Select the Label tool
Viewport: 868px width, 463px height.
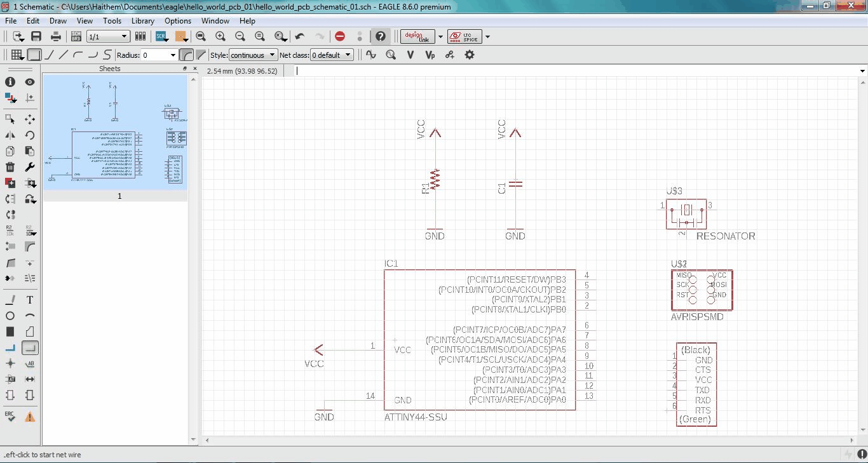pos(30,363)
